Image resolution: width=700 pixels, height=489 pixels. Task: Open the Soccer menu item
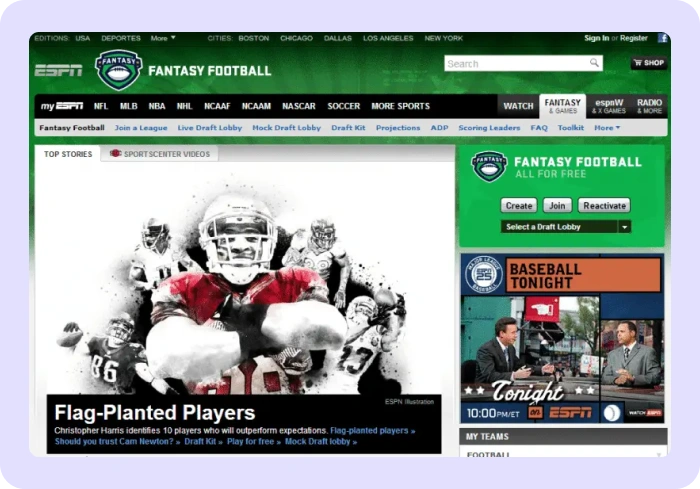pos(344,106)
